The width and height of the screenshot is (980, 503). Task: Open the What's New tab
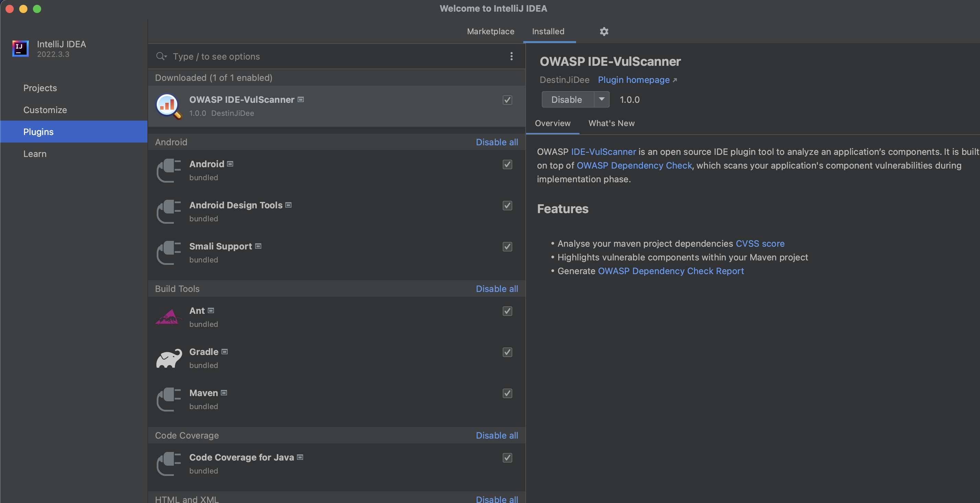tap(611, 123)
